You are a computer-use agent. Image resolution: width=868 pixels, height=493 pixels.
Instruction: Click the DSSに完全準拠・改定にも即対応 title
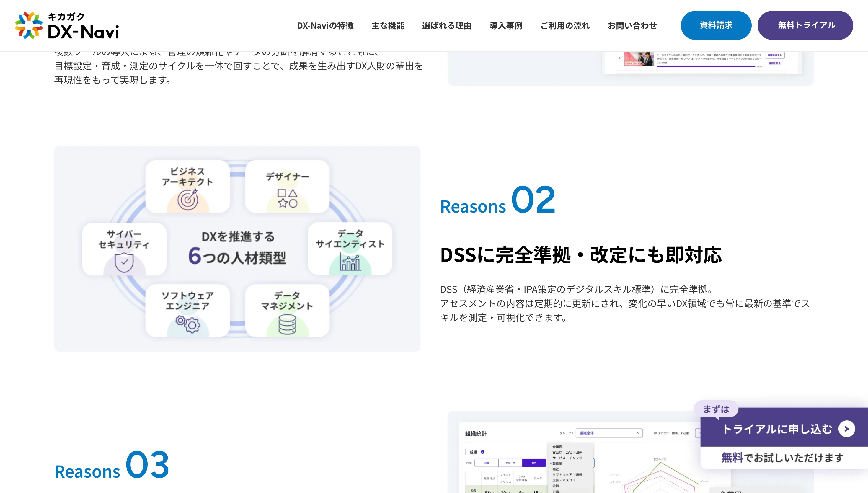pos(581,255)
